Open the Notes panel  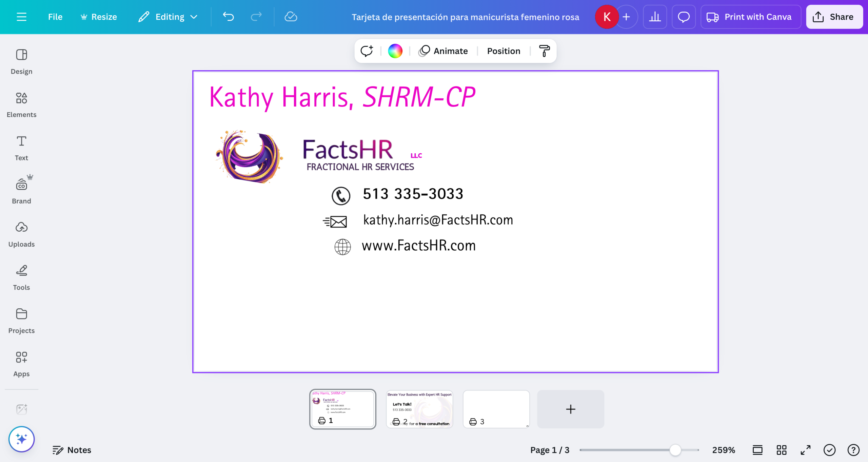pos(72,450)
